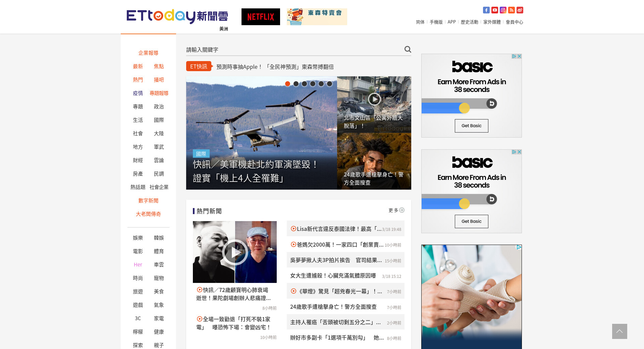
Task: Open 女大生遭擄殺 article
Action: point(333,276)
